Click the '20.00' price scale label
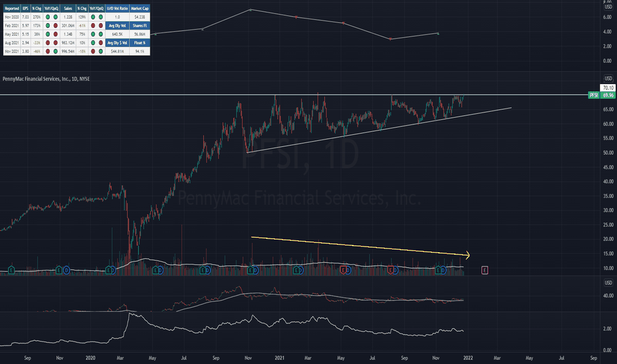The width and height of the screenshot is (617, 364). 608,240
